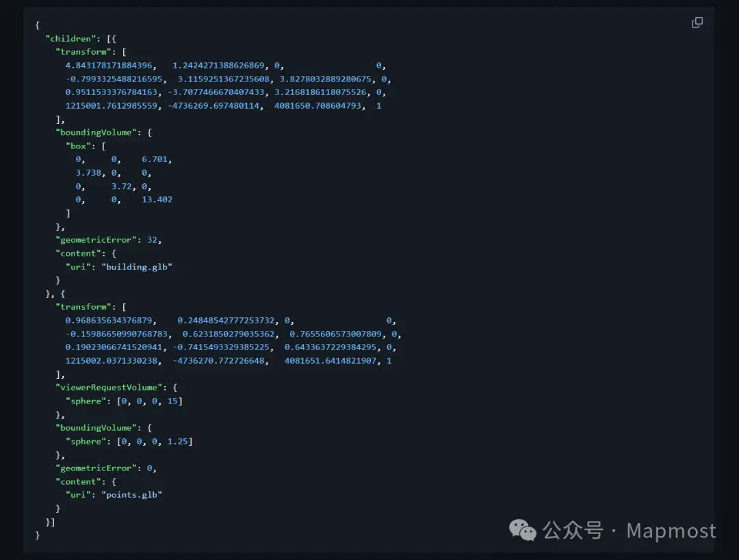Image resolution: width=739 pixels, height=560 pixels.
Task: Select the "children" key text
Action: pyautogui.click(x=70, y=38)
